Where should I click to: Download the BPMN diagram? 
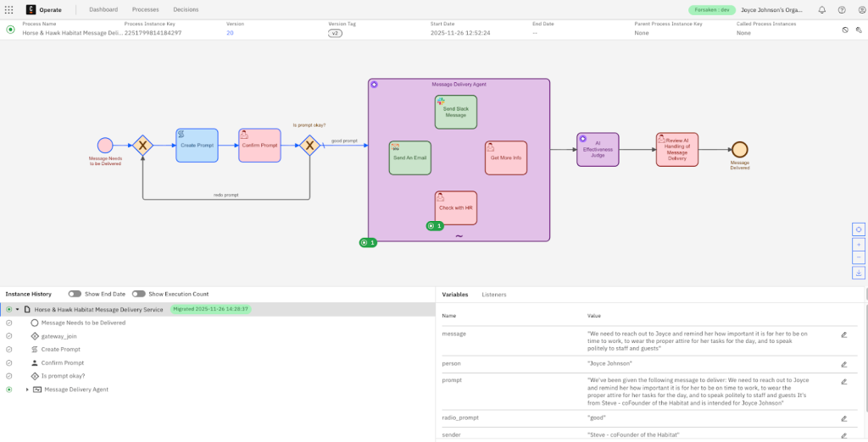point(859,273)
